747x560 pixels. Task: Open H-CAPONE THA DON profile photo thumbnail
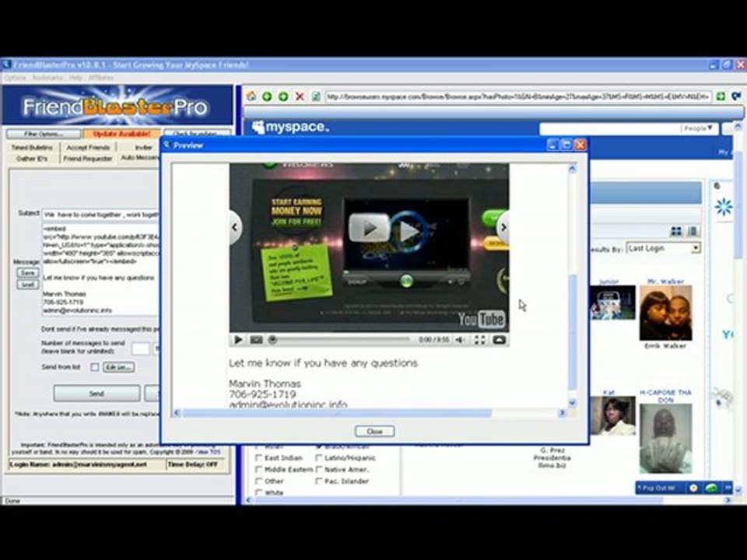click(665, 439)
